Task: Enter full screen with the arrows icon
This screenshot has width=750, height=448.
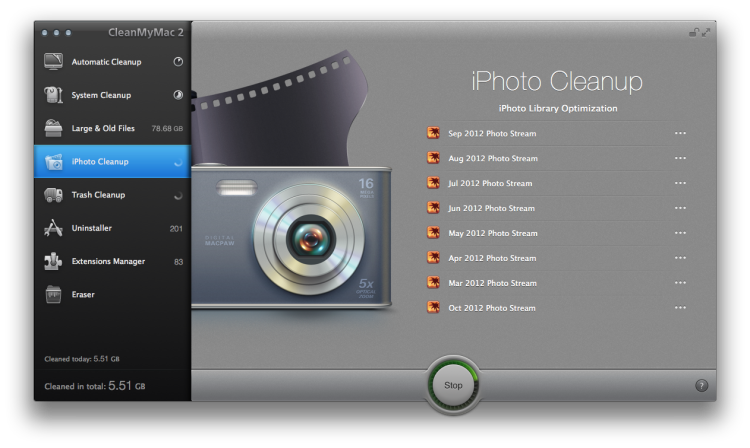Action: tap(706, 33)
